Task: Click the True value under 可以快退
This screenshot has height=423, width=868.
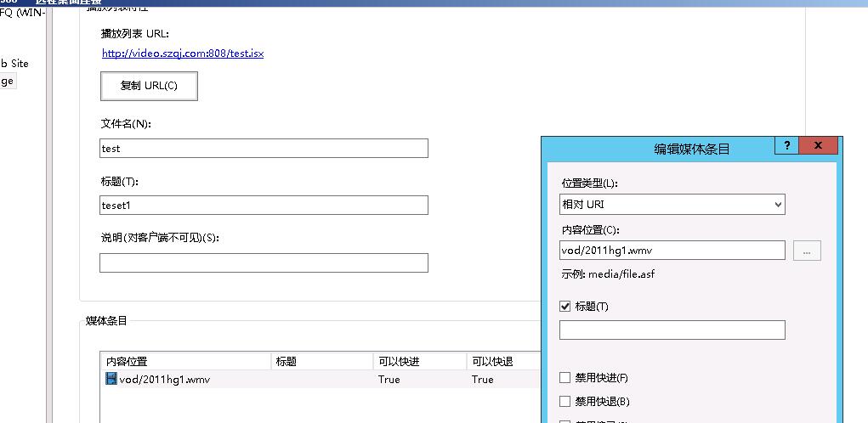Action: coord(482,380)
